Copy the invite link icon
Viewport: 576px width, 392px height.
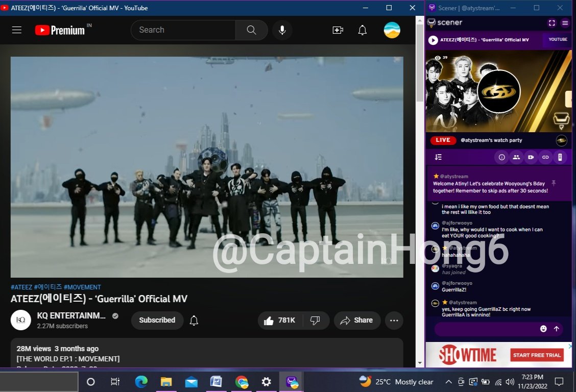(x=545, y=157)
